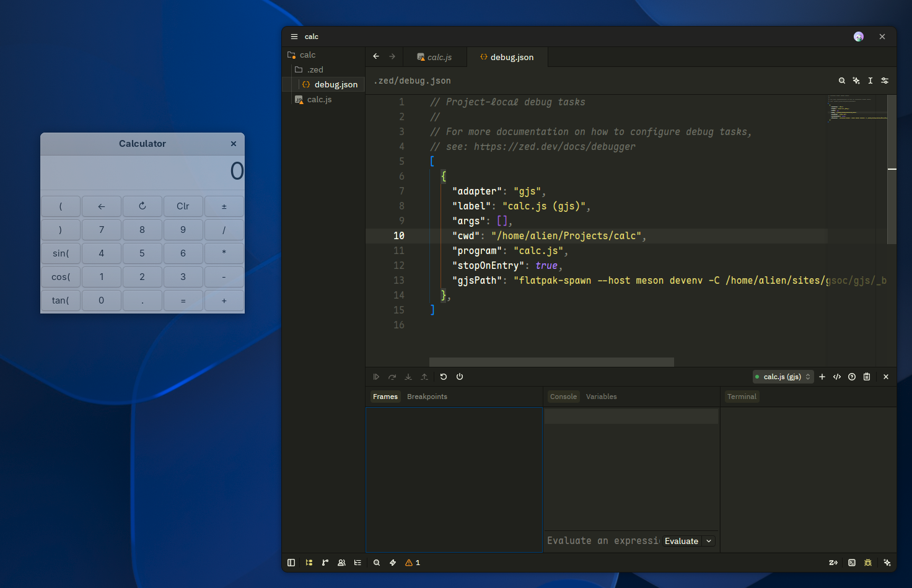Click the sin( button in Calculator
The image size is (912, 588).
[x=61, y=253]
